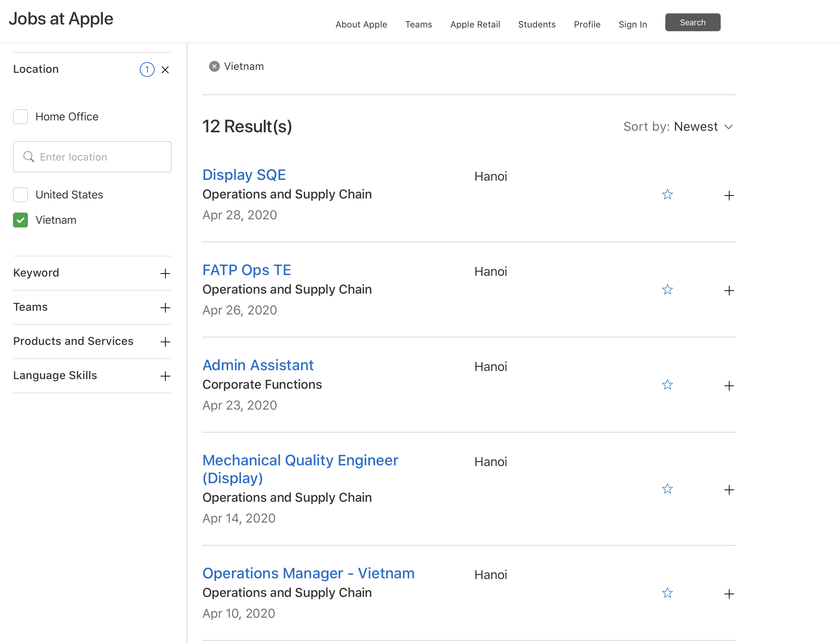Expand FATP Ops TE job details
This screenshot has width=840, height=643.
(x=729, y=291)
